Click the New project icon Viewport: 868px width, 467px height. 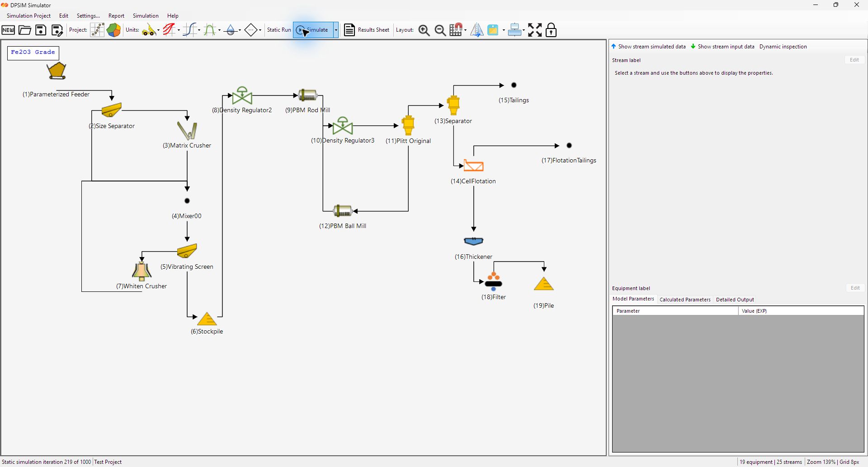coord(8,30)
